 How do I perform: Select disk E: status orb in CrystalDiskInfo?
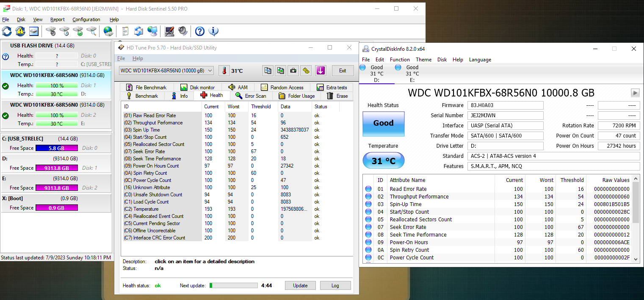tap(398, 67)
